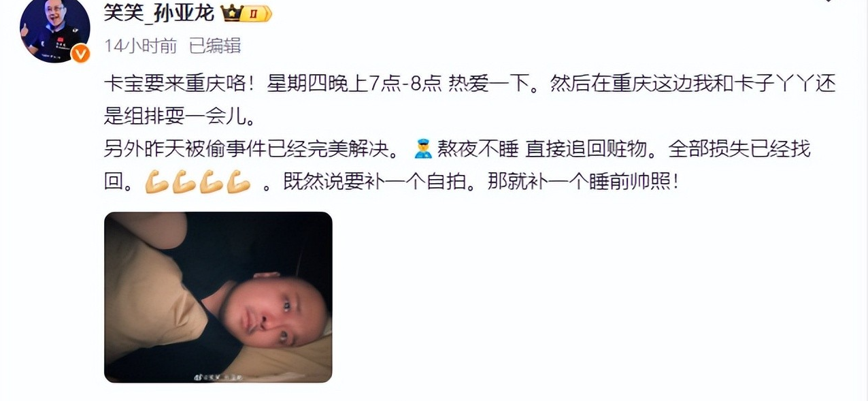
Task: Click the last flexed bicep emoji
Action: pyautogui.click(x=238, y=182)
